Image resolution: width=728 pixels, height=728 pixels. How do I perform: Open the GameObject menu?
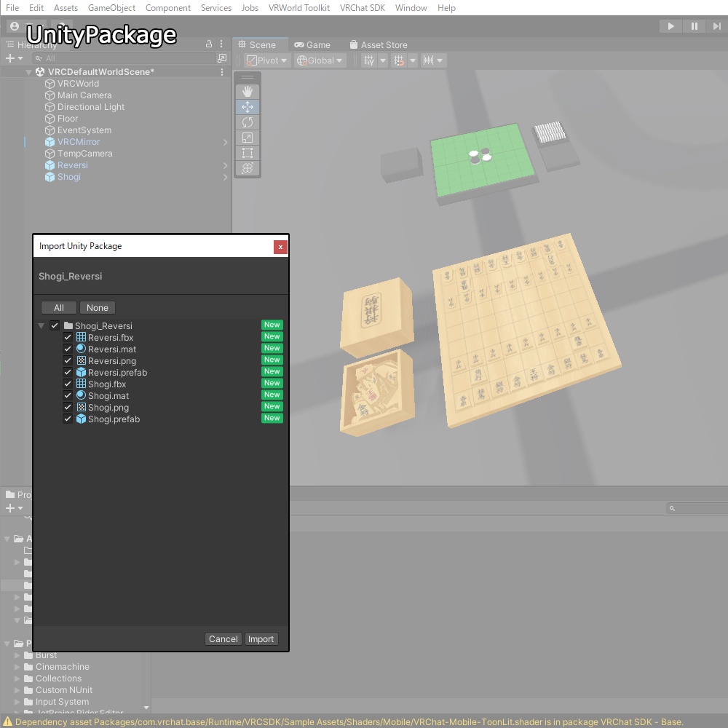click(111, 8)
